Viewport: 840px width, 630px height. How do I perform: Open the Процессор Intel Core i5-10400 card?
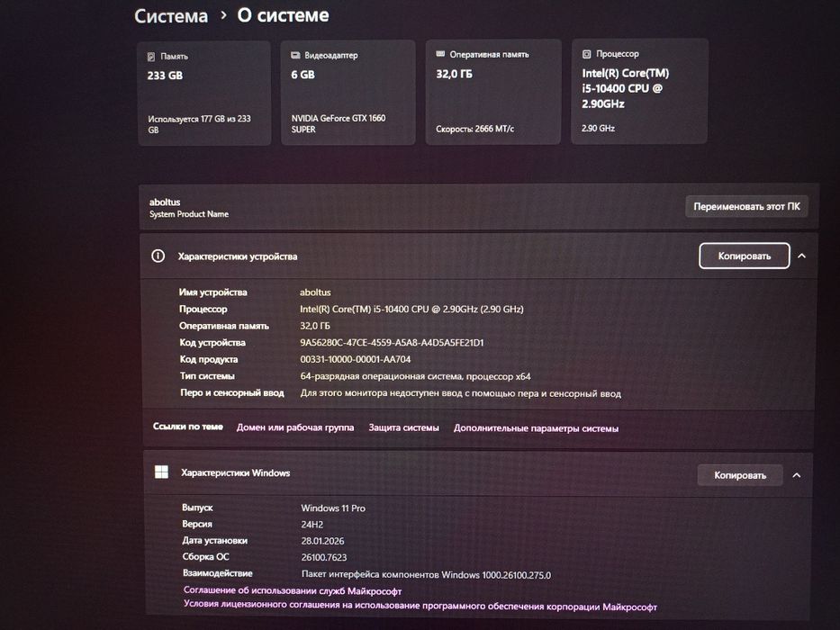(x=639, y=91)
